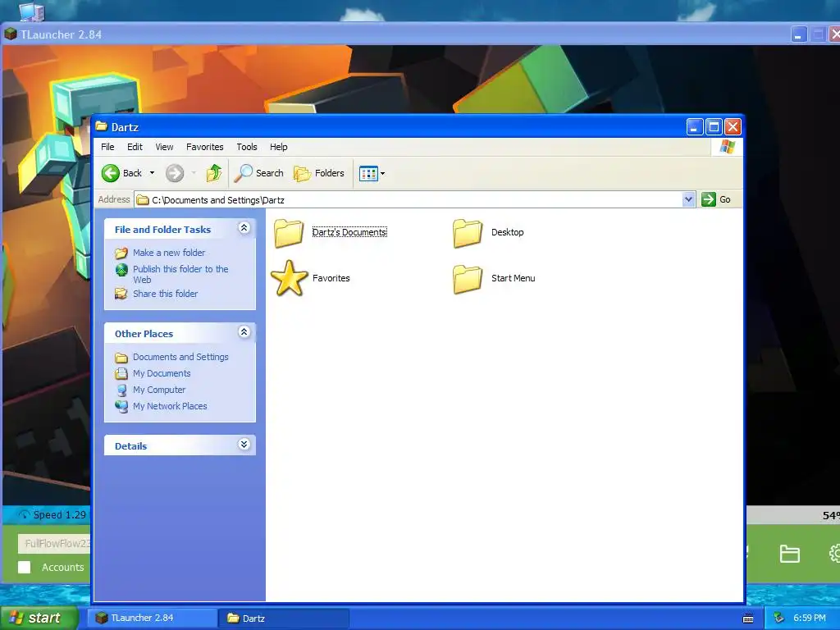Click the network icon by the clock
The image size is (840, 630).
click(779, 619)
